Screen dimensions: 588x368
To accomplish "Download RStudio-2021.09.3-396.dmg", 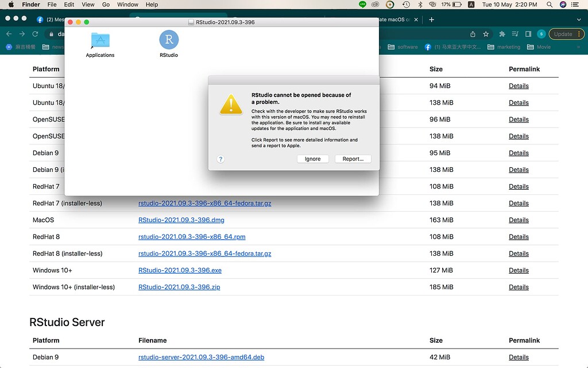I will pos(181,220).
